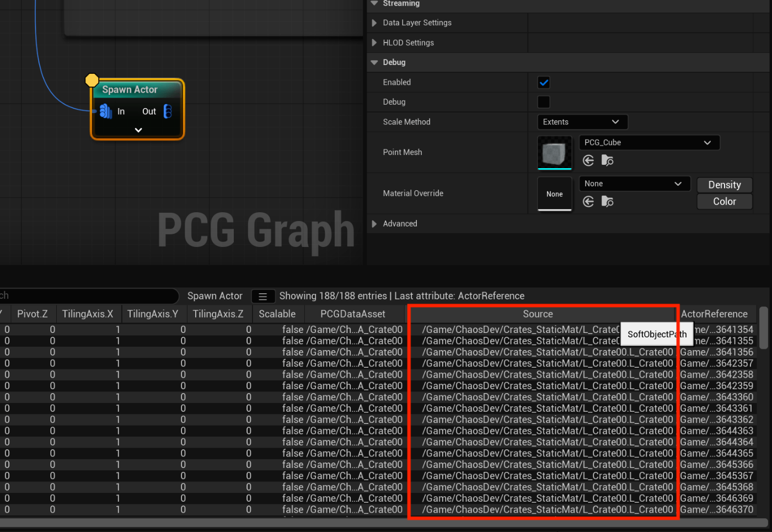Viewport: 772px width, 532px height.
Task: Select the Spawn Actor node title
Action: [x=130, y=89]
